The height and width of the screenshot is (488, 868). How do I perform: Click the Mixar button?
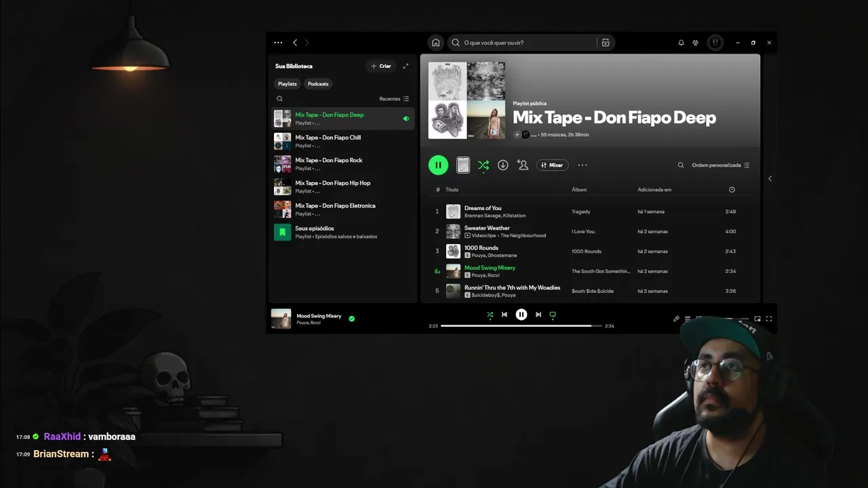click(552, 165)
